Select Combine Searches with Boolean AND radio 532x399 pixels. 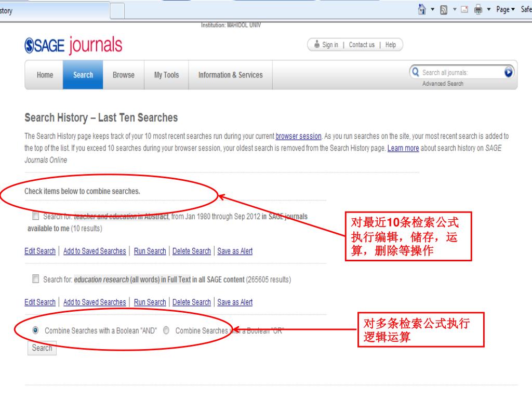(35, 330)
